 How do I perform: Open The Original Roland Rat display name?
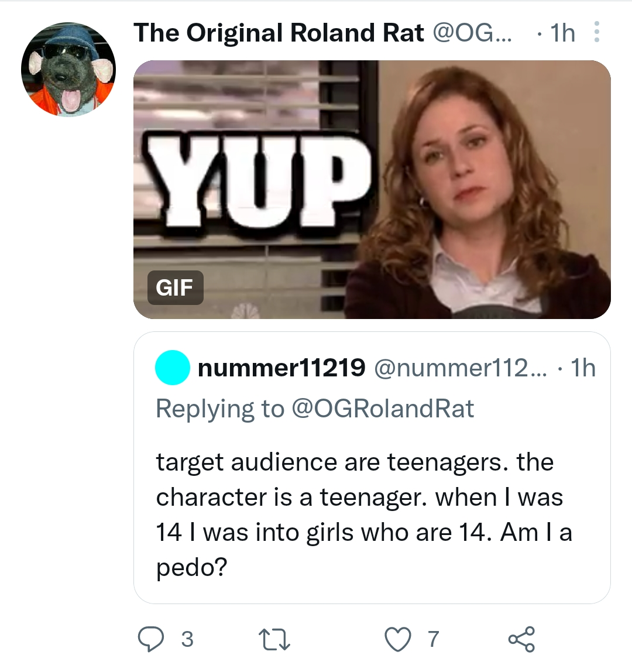[x=279, y=33]
